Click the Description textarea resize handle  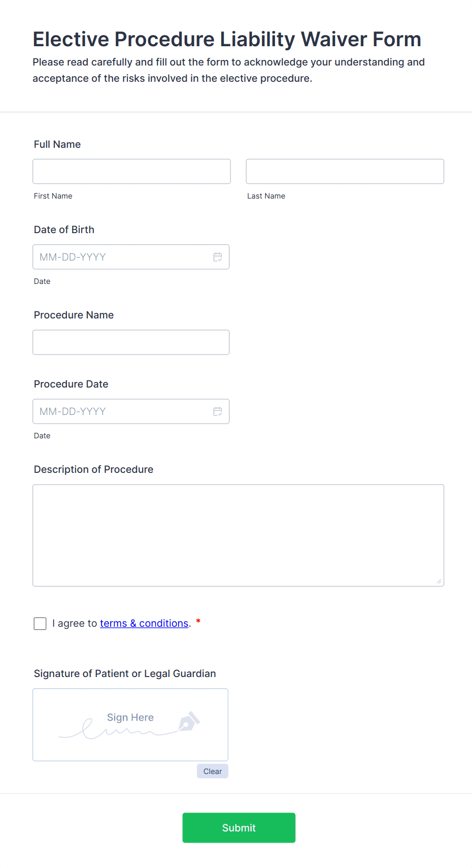click(439, 581)
